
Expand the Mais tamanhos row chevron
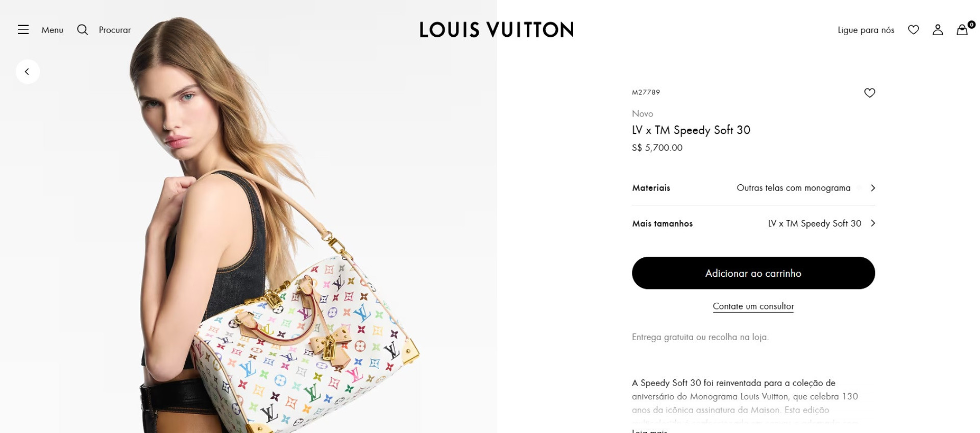tap(873, 223)
